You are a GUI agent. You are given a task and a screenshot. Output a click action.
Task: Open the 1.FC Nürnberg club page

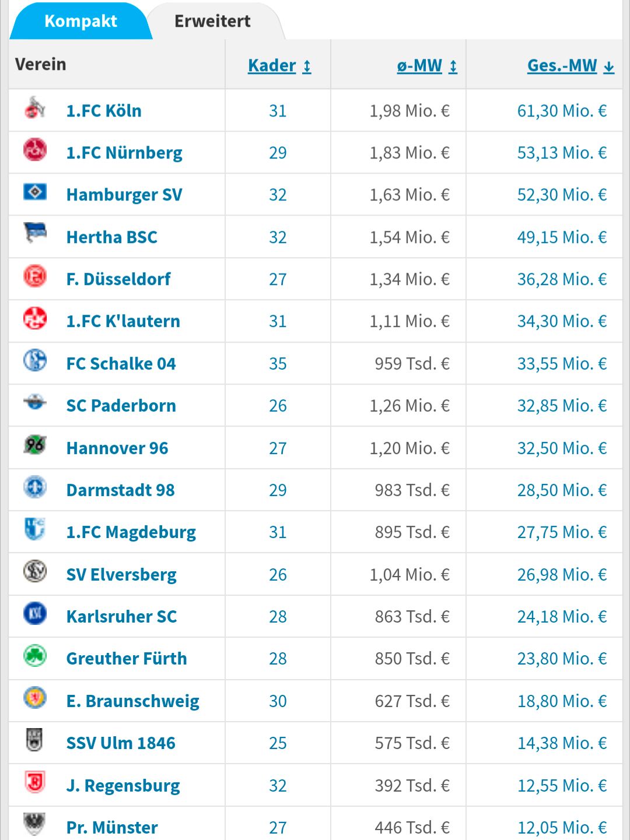(x=124, y=153)
